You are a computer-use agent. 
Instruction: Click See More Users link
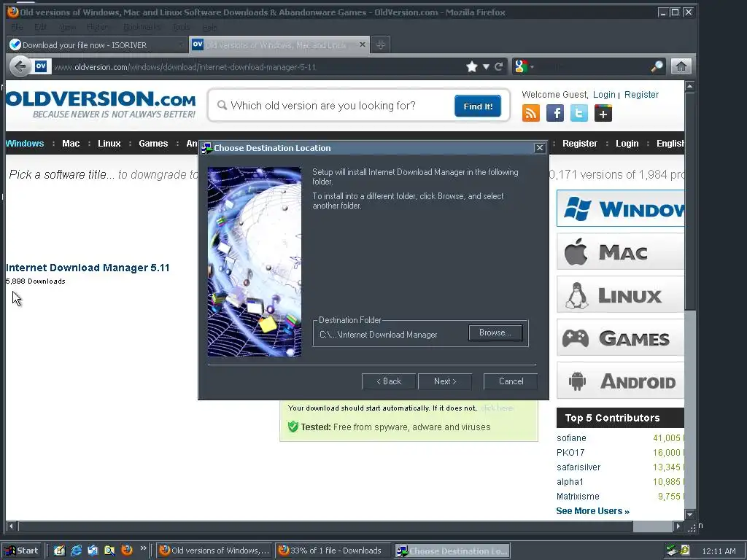592,511
